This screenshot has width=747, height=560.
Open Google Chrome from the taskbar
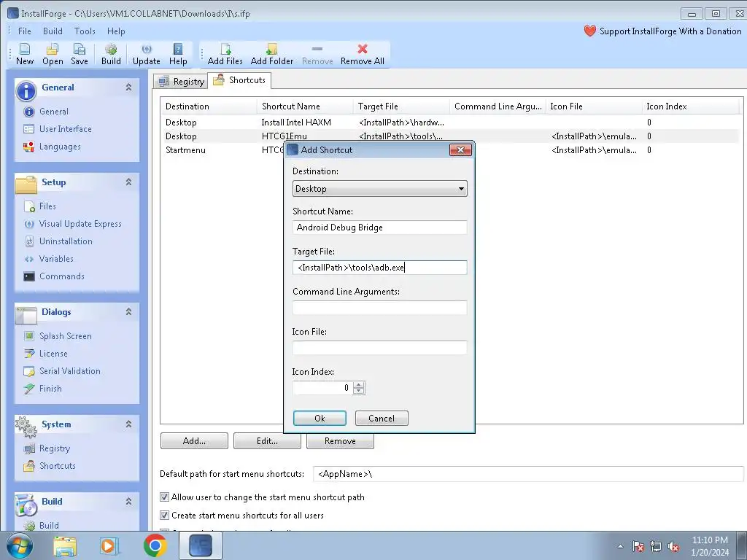[x=155, y=545]
